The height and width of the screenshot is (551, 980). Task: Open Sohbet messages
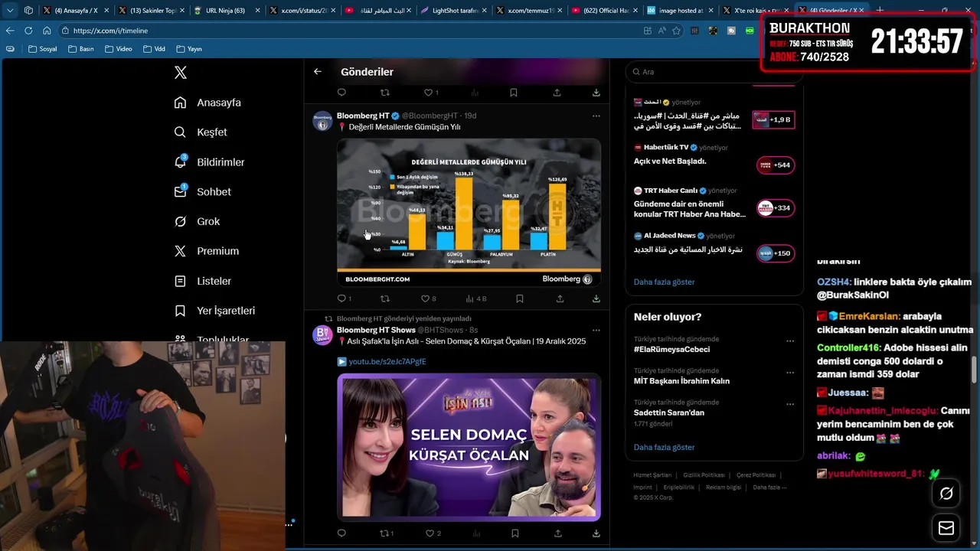point(202,192)
